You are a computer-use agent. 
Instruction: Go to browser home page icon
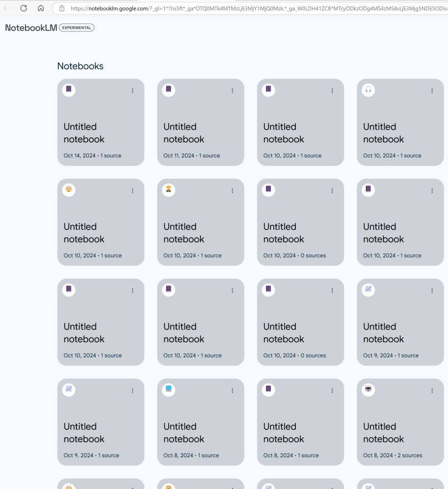coord(41,8)
